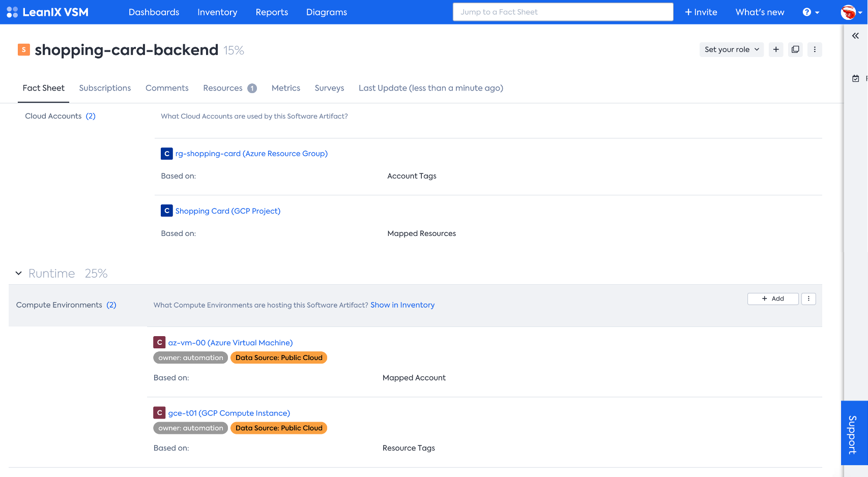Screen dimensions: 868x477
Task: Open the help question mark menu
Action: click(811, 12)
